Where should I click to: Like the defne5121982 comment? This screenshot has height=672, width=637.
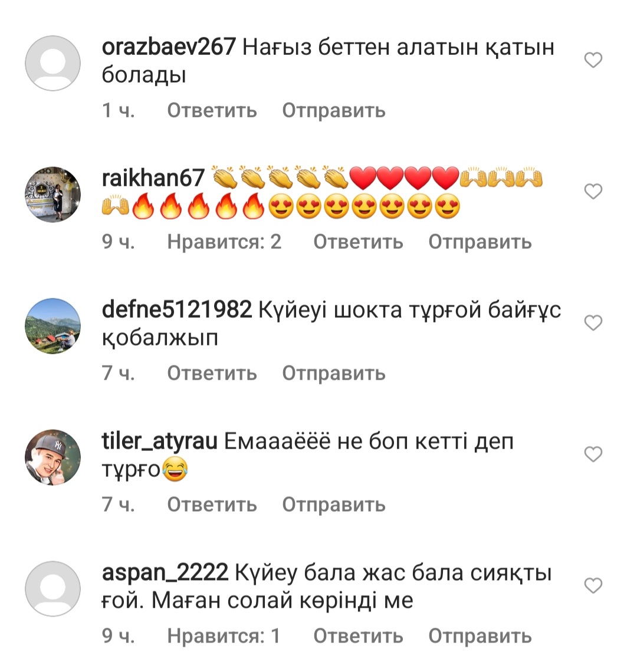click(593, 322)
